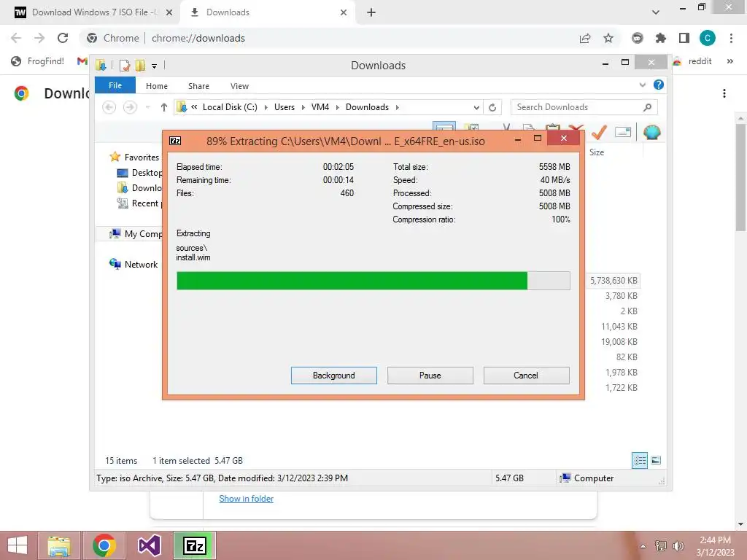Click the robot-face extension icon in Chrome

[x=637, y=38]
